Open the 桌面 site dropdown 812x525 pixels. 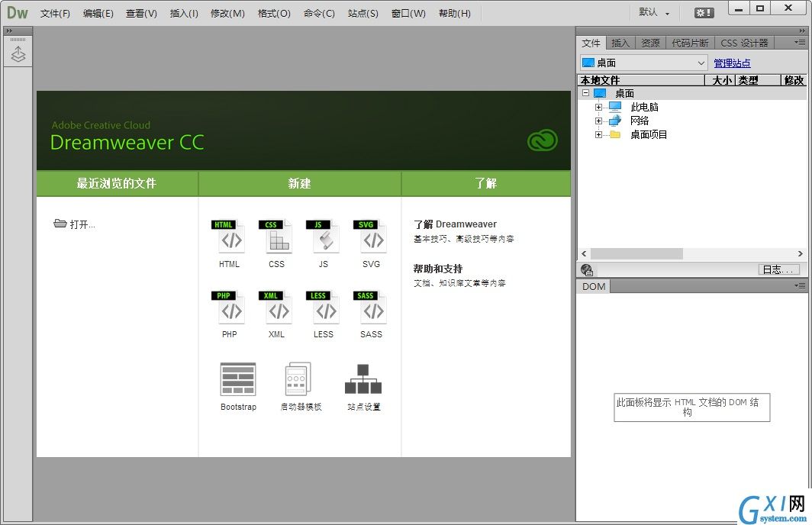point(643,63)
